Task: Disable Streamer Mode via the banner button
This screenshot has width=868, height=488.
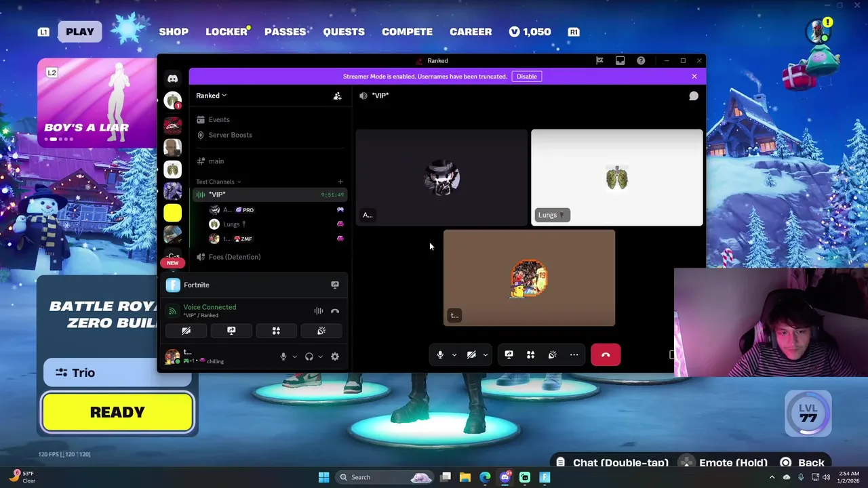Action: [527, 77]
